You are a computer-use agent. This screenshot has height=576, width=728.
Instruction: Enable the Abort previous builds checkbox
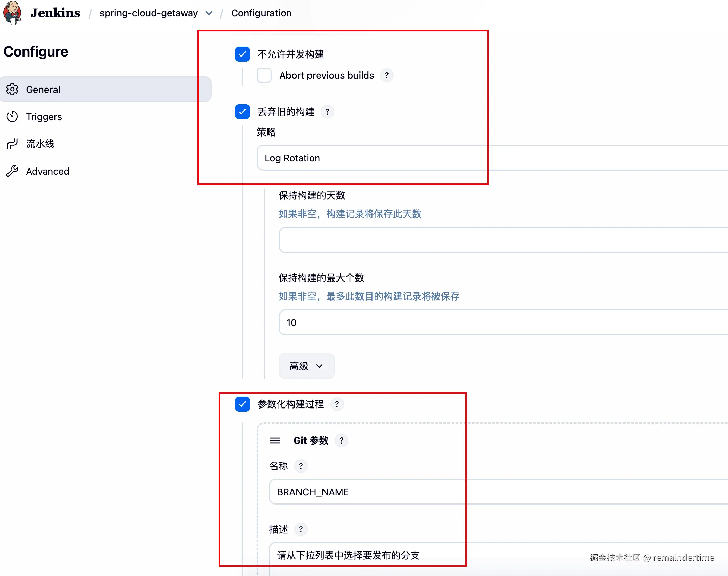264,75
